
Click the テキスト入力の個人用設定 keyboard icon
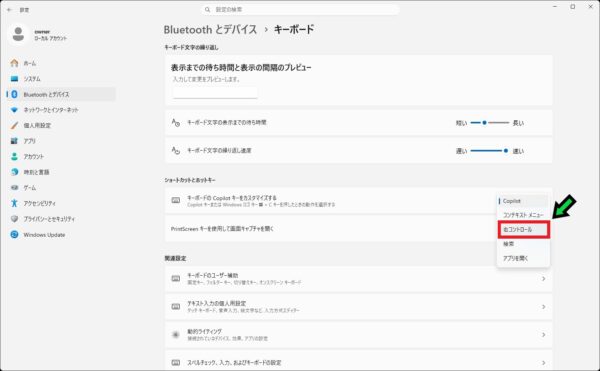[x=176, y=306]
